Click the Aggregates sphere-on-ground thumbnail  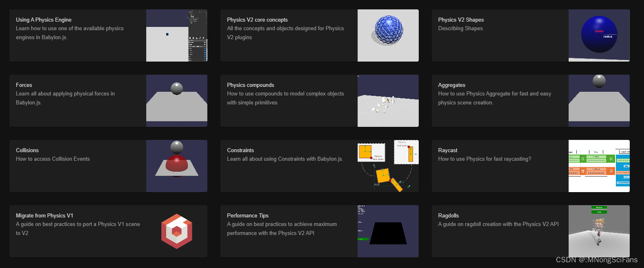pos(599,101)
